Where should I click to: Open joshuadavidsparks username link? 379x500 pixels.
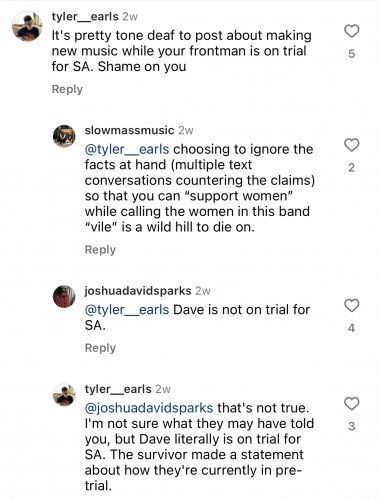(x=138, y=291)
